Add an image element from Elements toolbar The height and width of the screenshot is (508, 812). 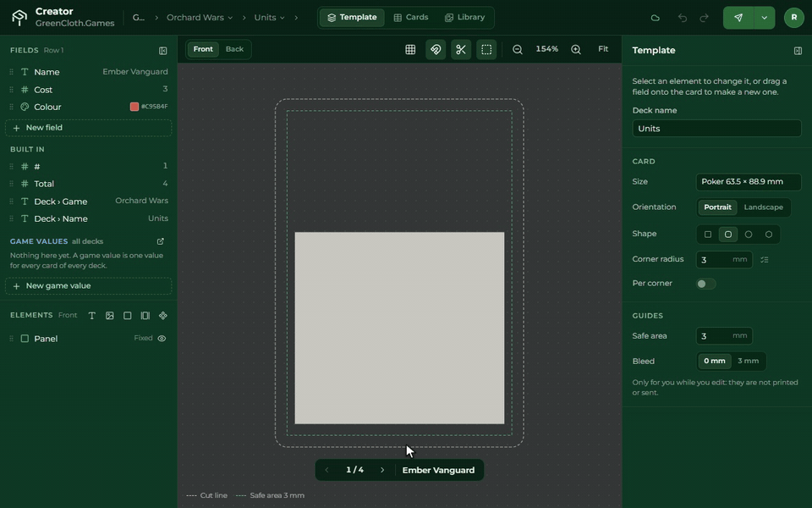(110, 316)
